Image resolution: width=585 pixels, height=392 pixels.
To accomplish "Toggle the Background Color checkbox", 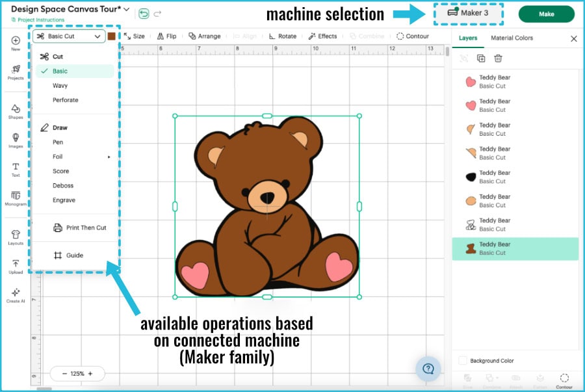I will tap(463, 360).
